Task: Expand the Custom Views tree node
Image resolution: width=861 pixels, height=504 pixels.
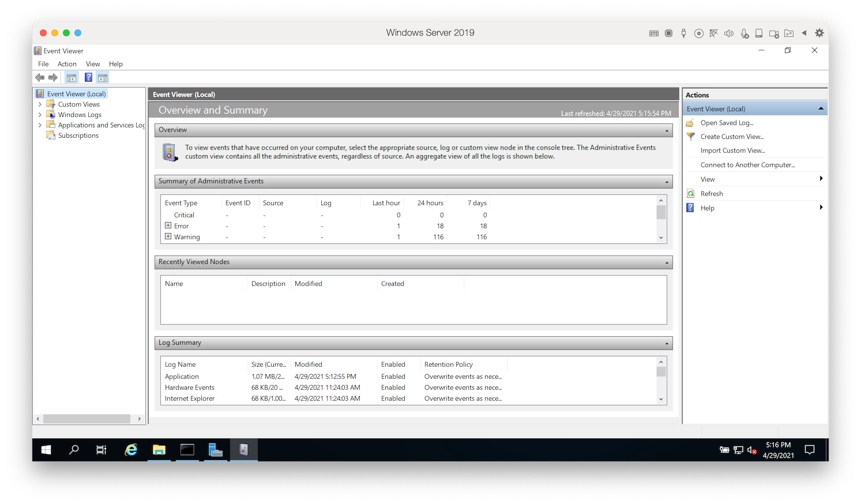Action: (x=40, y=104)
